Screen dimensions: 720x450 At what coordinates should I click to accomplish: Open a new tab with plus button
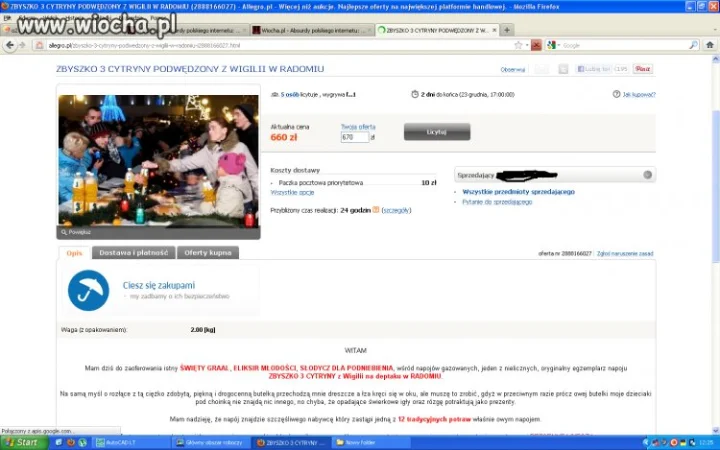click(507, 30)
